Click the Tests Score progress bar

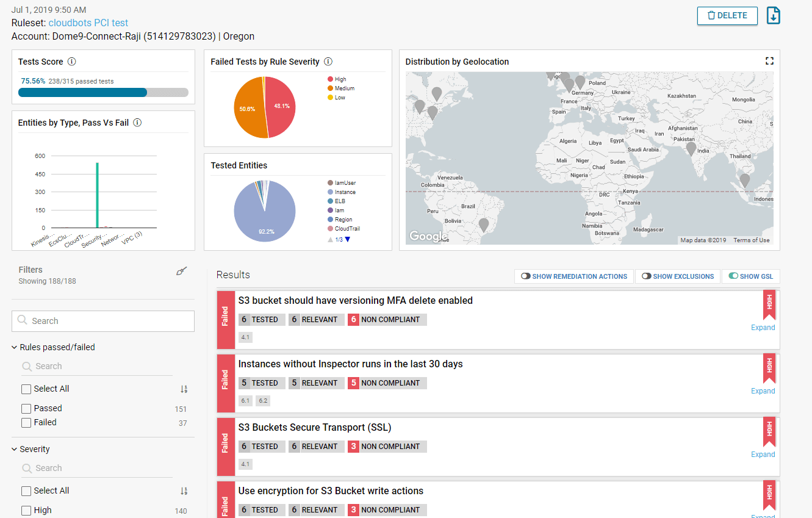coord(103,93)
